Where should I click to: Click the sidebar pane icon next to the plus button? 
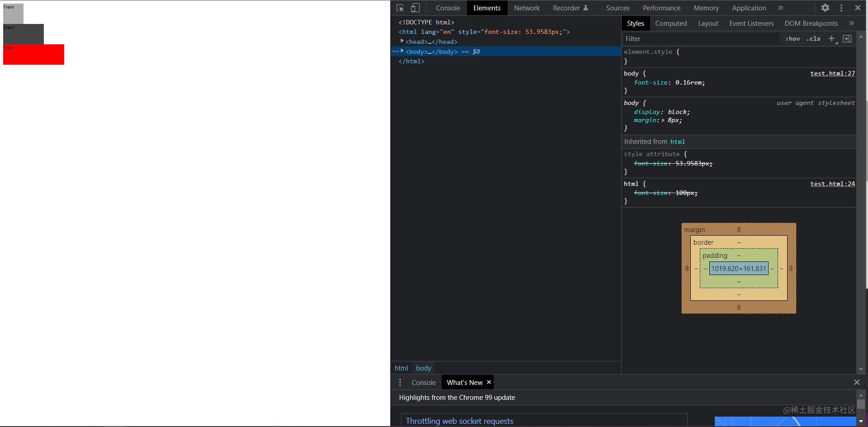pos(847,38)
